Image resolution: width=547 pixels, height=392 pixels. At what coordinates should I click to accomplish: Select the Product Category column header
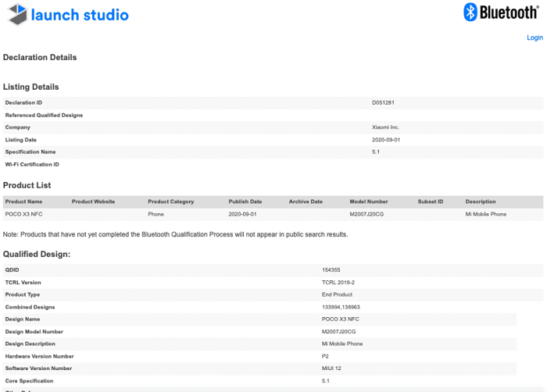tap(170, 201)
